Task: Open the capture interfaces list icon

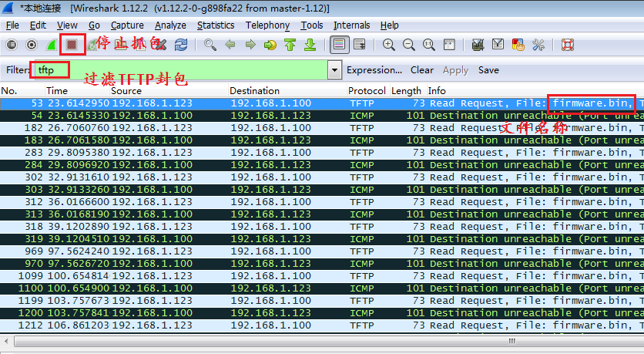Action: 12,45
